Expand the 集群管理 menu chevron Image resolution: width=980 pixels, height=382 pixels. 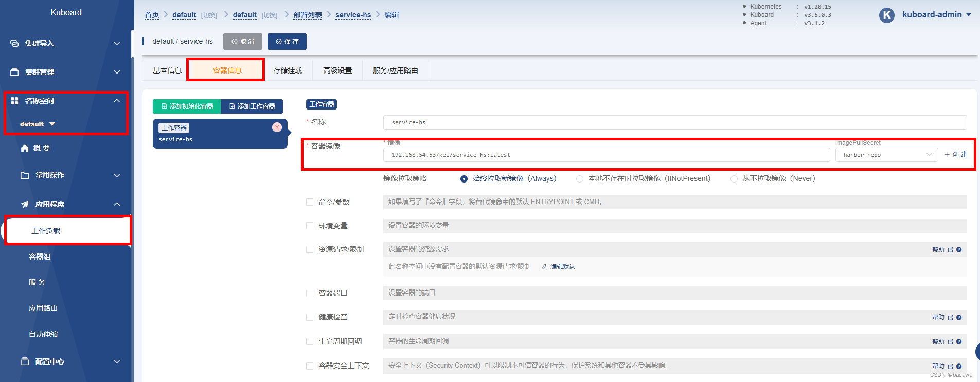(117, 72)
